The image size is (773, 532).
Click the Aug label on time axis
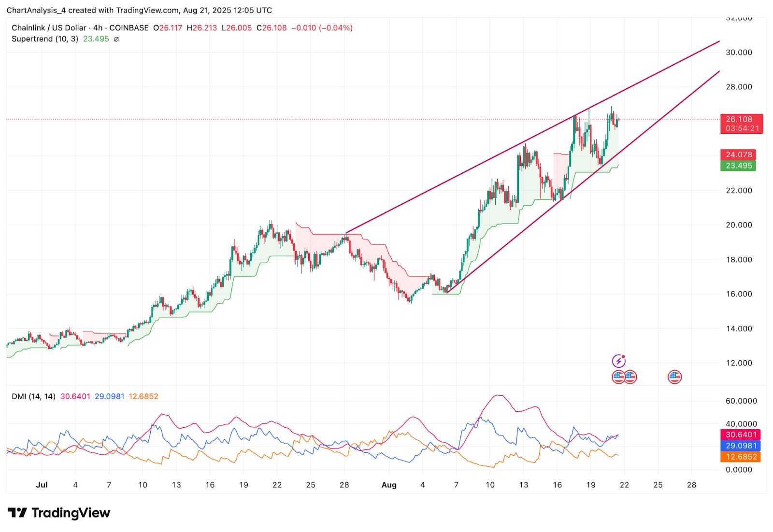[x=389, y=485]
